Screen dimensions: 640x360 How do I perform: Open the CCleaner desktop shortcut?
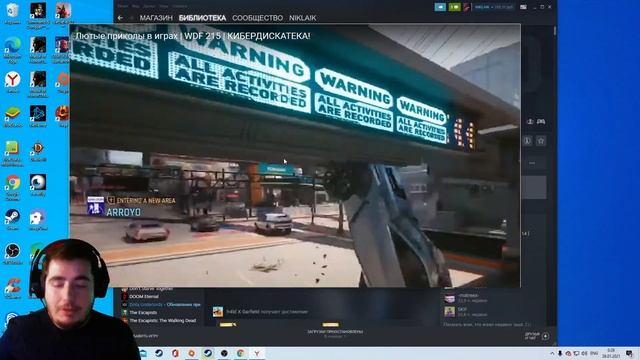click(x=12, y=287)
